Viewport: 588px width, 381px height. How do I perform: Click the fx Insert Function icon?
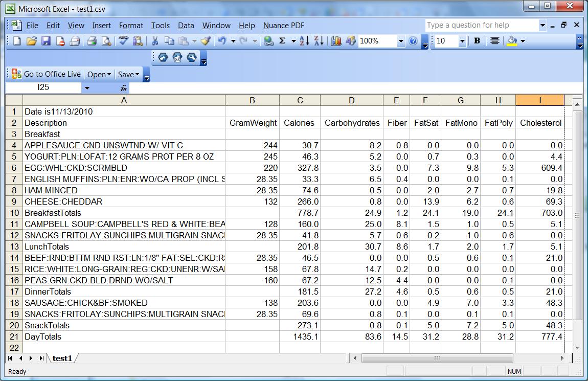point(123,88)
